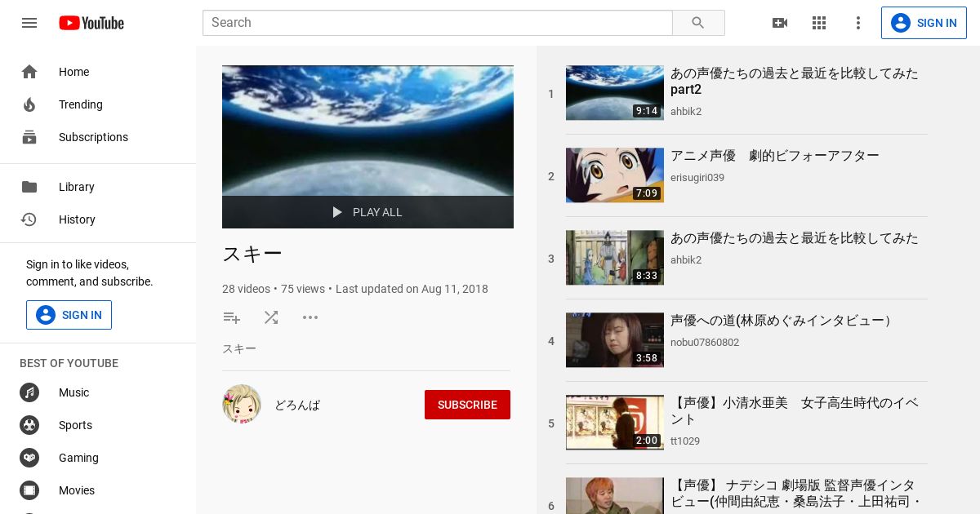Open thumbnail of video 5, 2:00
980x514 pixels.
615,423
